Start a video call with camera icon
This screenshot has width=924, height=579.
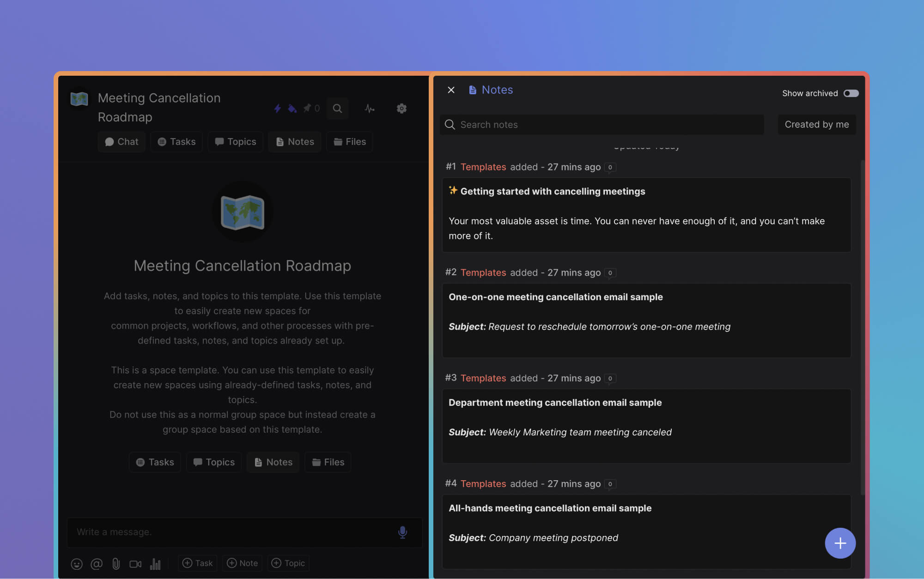(x=135, y=564)
